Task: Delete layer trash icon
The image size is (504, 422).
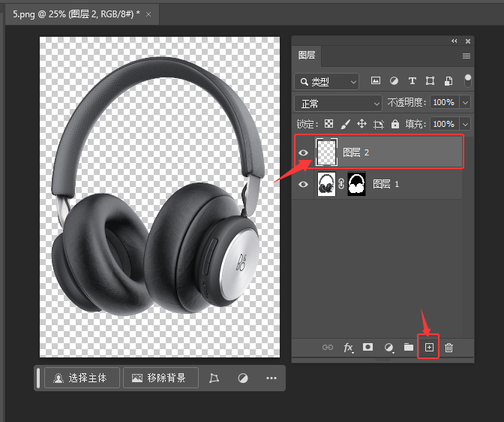Action: click(x=448, y=348)
